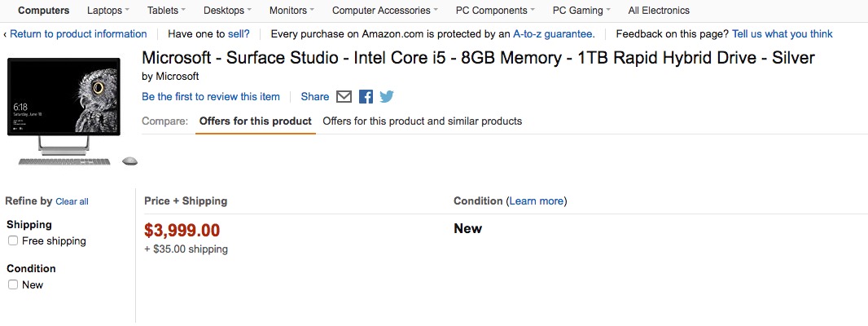Share this product via email icon

344,97
